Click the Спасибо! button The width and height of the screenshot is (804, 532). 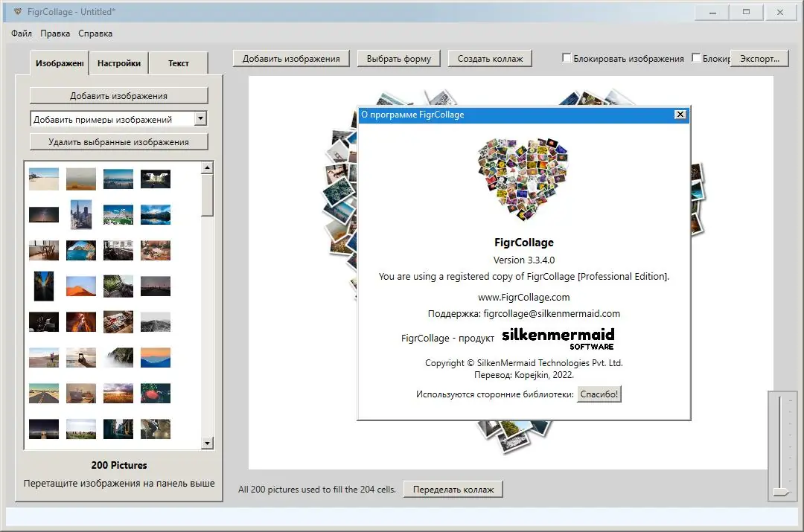599,394
